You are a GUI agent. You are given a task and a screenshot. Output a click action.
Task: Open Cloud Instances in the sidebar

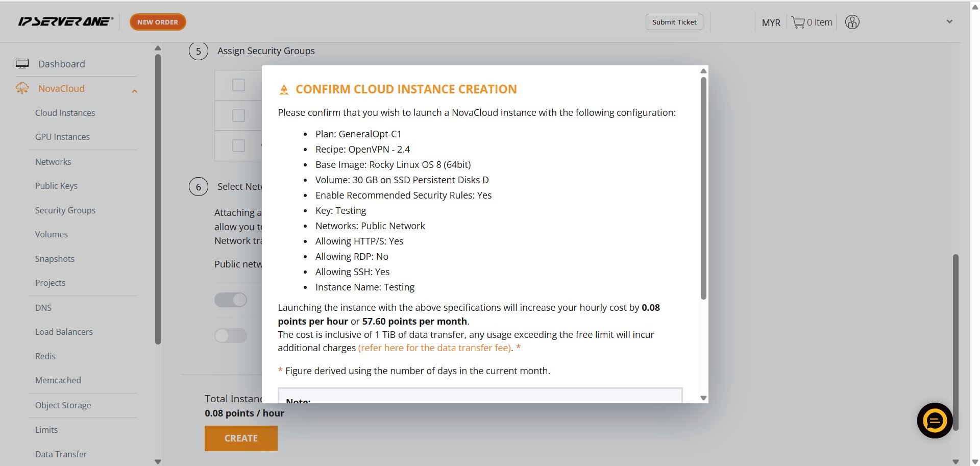[x=65, y=113]
